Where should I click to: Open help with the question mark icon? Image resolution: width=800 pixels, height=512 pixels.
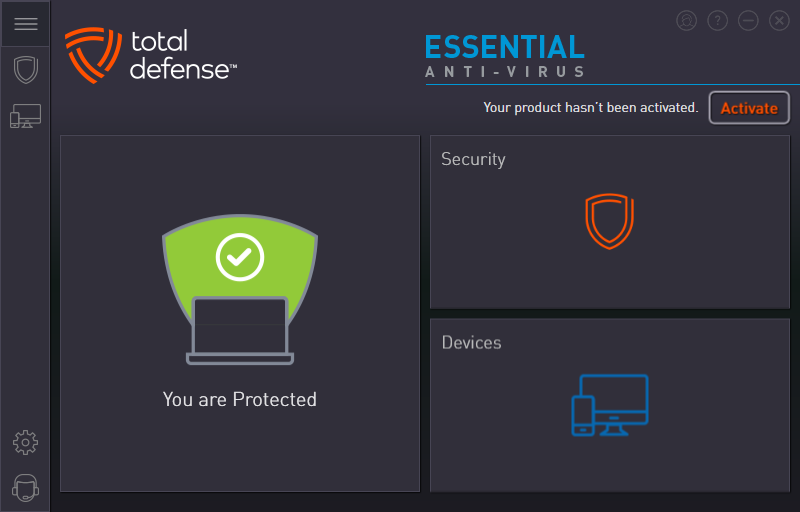tap(717, 20)
